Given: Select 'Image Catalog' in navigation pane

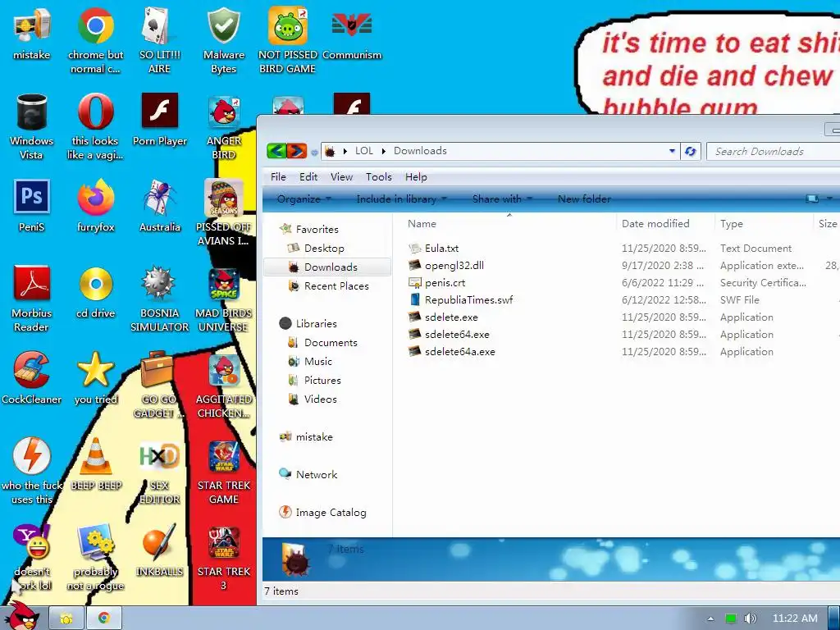Looking at the screenshot, I should [x=331, y=512].
